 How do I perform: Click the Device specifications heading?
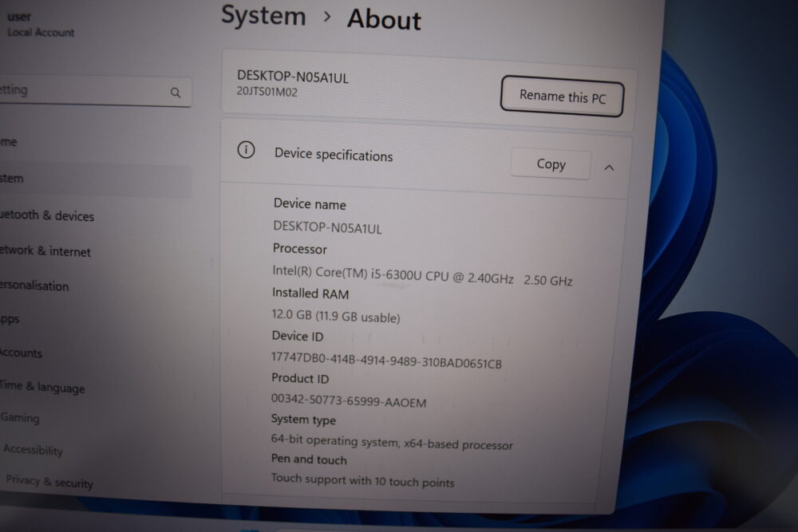tap(334, 155)
